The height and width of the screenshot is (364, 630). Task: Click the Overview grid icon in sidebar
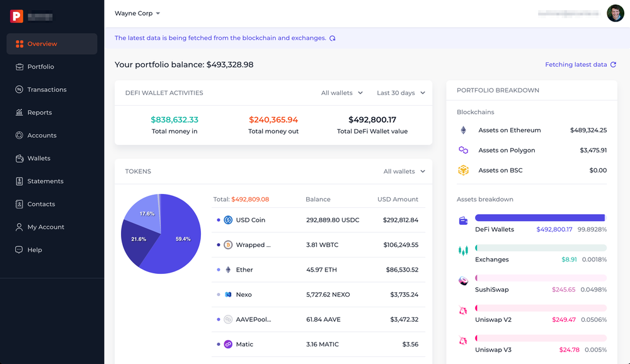[x=20, y=44]
